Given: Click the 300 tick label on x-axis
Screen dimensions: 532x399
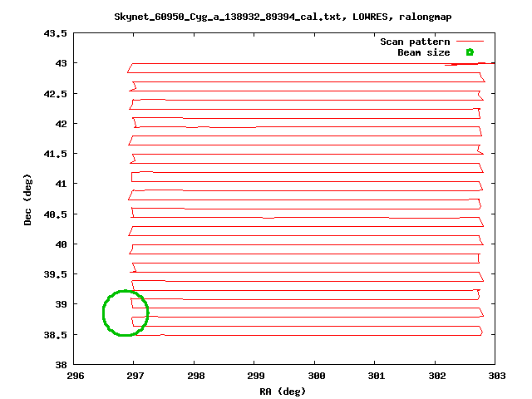Looking at the screenshot, I should 314,376.
